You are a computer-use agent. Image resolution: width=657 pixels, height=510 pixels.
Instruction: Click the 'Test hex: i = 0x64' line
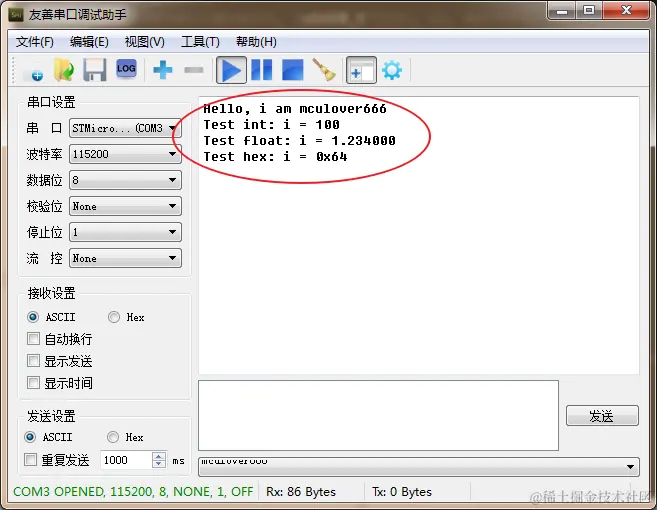pos(275,156)
